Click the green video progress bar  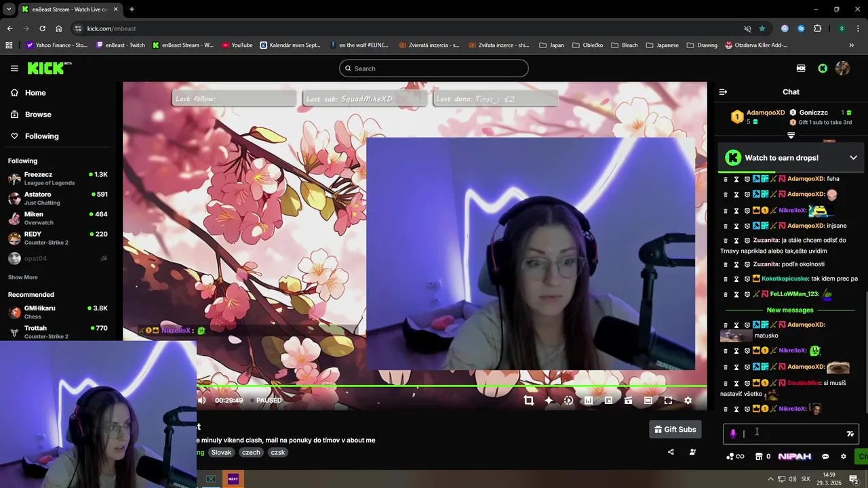451,386
